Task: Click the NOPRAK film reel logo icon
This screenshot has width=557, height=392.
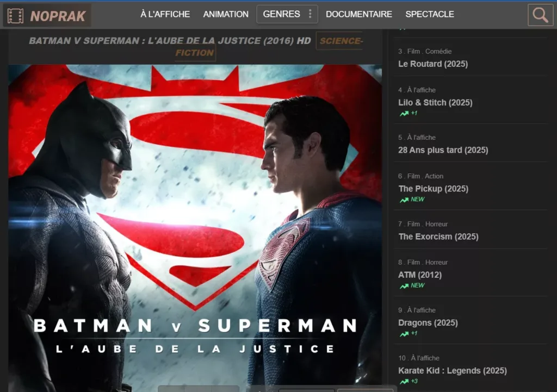Action: pyautogui.click(x=15, y=16)
